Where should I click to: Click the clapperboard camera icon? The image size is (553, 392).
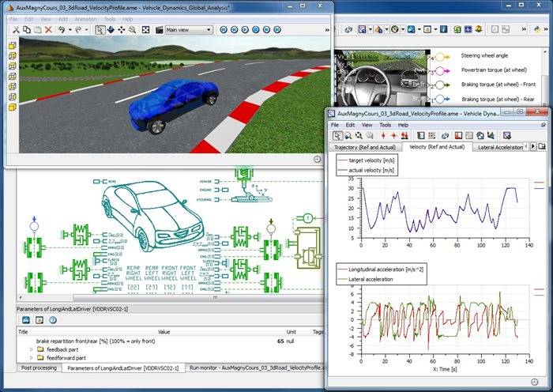(159, 30)
